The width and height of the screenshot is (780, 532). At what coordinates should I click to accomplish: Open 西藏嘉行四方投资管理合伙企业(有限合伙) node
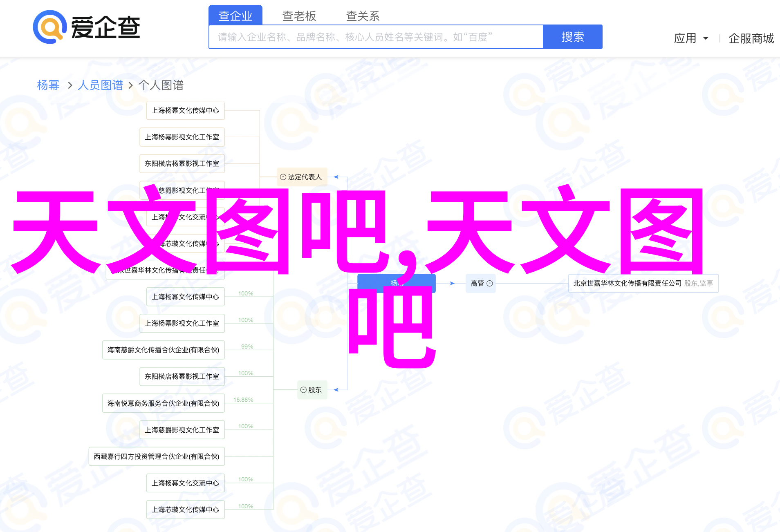pos(157,456)
